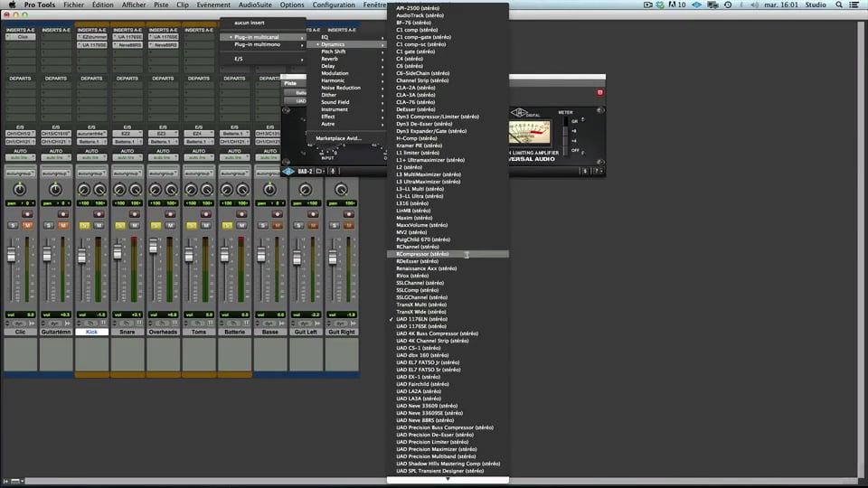
Task: Open automation mode dropdown on Clic track
Action: click(21, 157)
